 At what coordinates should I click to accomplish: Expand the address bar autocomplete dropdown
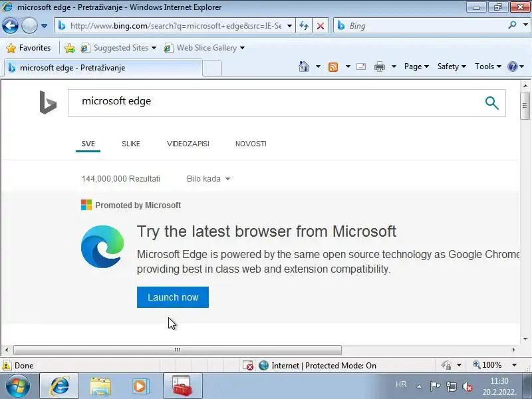click(x=289, y=26)
